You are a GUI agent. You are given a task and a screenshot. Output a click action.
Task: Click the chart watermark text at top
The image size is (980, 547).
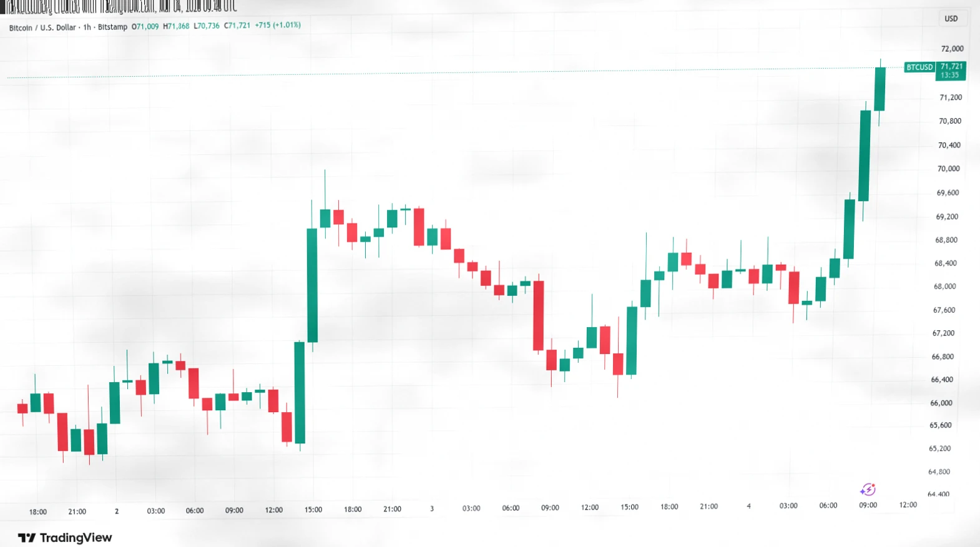click(119, 7)
